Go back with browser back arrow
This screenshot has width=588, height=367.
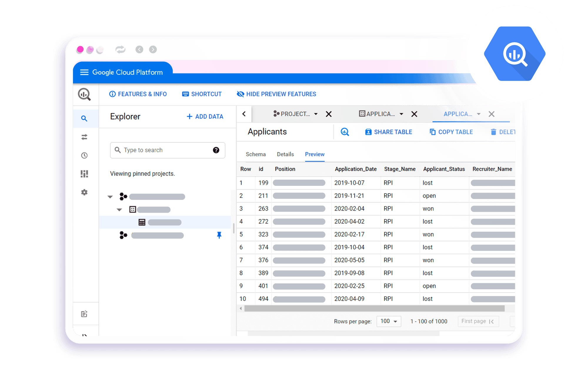click(x=139, y=49)
